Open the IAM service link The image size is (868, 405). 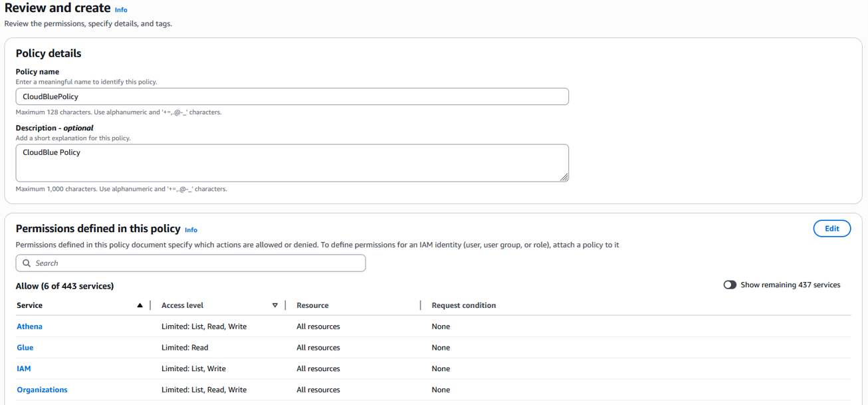24,368
